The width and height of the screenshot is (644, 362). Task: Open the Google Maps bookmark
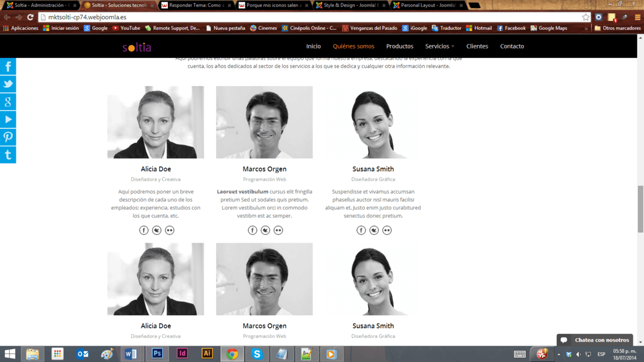pos(549,28)
